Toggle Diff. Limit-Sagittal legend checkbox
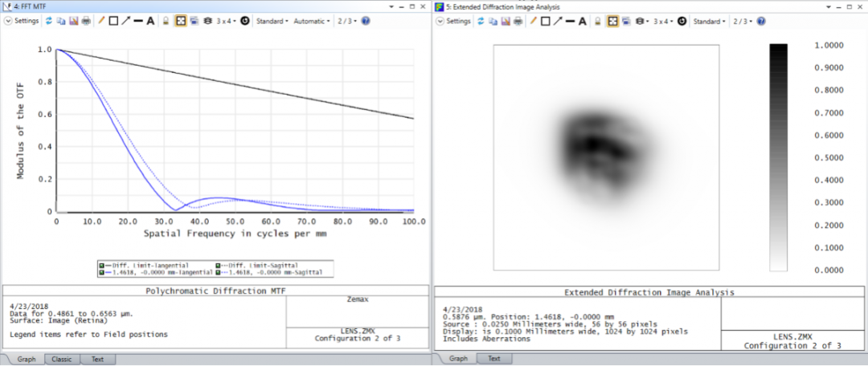The image size is (868, 366). coord(220,265)
